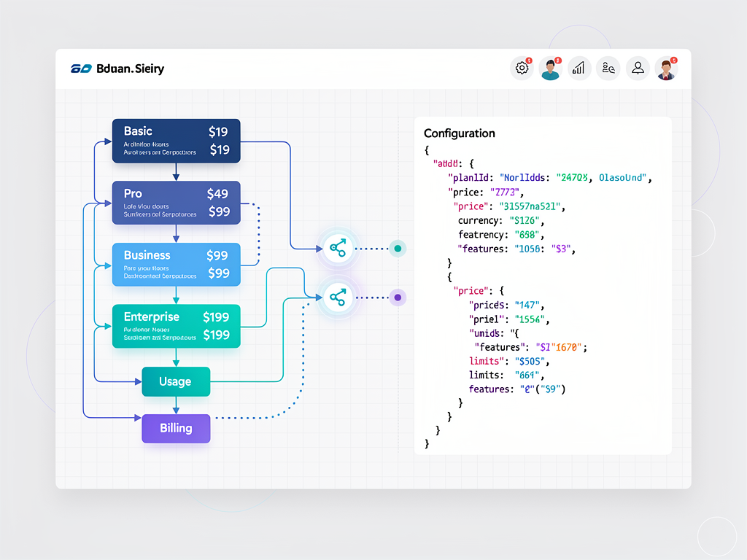Select the Basic plan node

pyautogui.click(x=177, y=141)
